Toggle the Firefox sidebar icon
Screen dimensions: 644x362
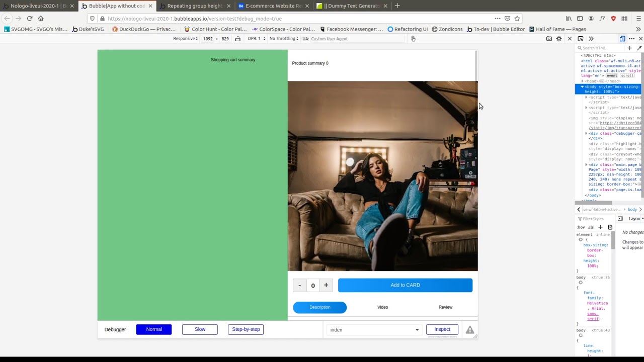click(580, 19)
